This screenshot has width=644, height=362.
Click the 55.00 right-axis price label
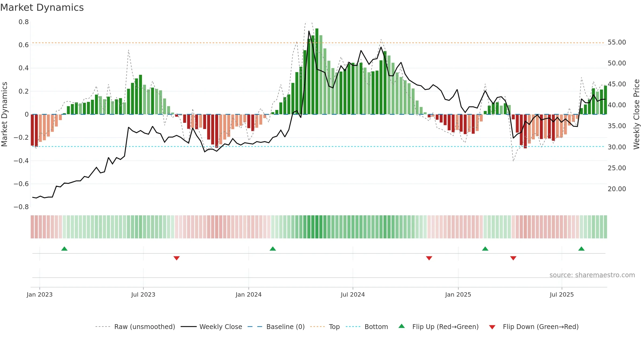(617, 42)
